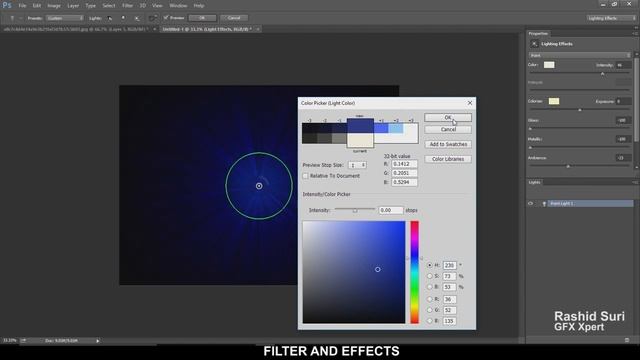Image resolution: width=640 pixels, height=360 pixels.
Task: Open the Properties panel flyout menu
Action: click(635, 33)
